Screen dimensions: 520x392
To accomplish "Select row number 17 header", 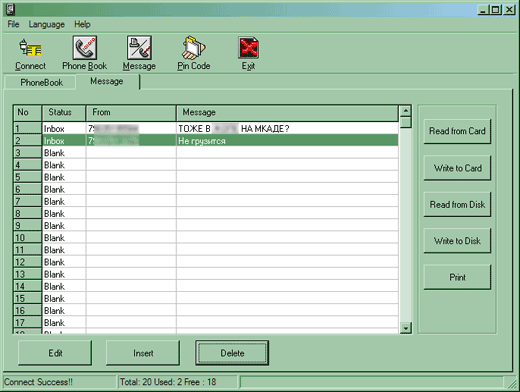I will coord(27,322).
